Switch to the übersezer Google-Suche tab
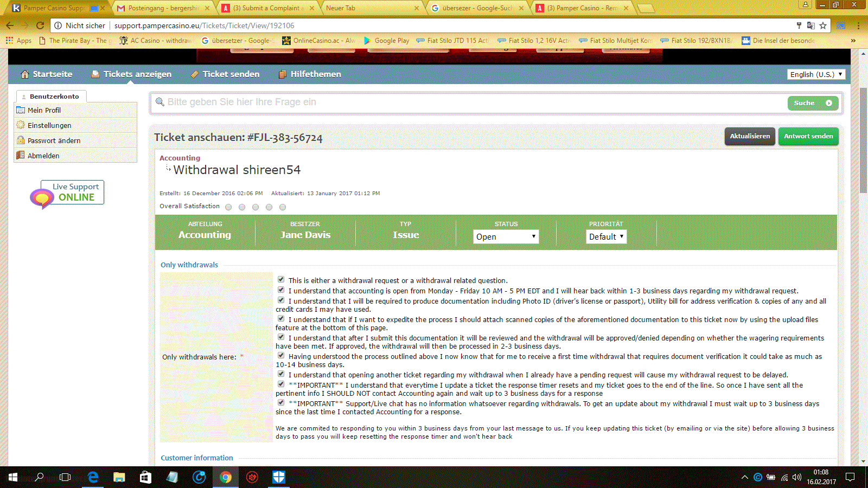The width and height of the screenshot is (868, 488). pyautogui.click(x=476, y=8)
